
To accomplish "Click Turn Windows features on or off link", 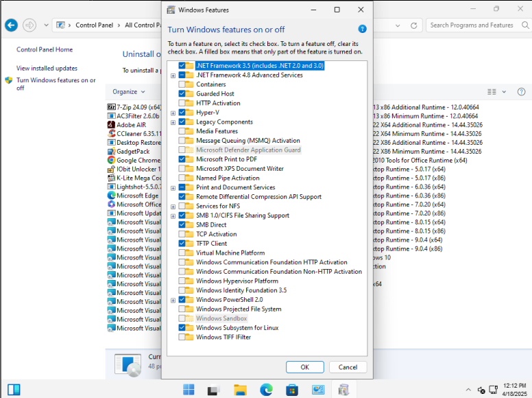I will tap(56, 84).
